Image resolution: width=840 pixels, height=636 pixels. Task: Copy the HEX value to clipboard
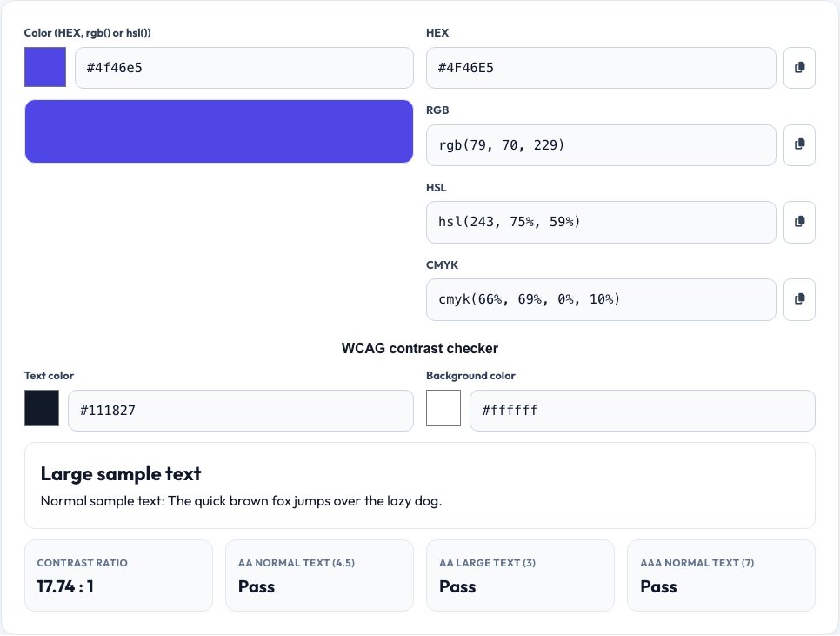click(x=799, y=68)
